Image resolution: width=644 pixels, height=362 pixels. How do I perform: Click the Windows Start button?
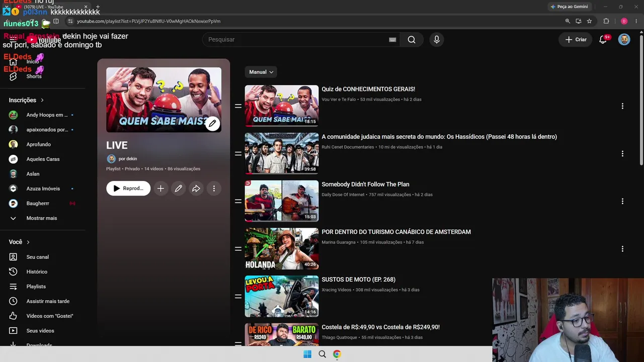[307, 354]
